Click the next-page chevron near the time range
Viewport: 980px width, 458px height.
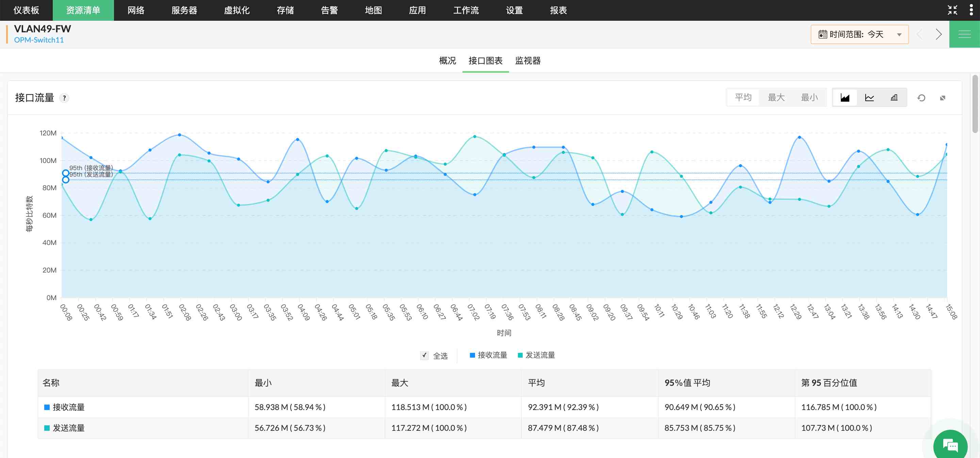tap(938, 34)
